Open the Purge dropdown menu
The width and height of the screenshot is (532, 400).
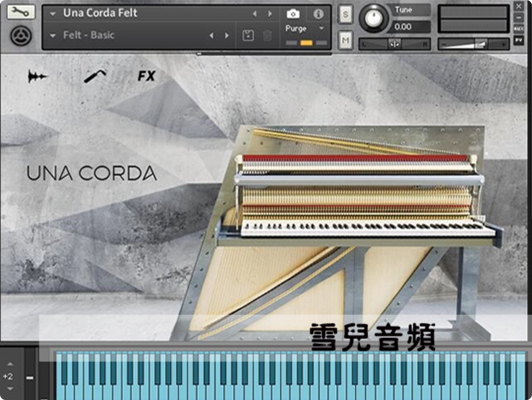pos(321,29)
